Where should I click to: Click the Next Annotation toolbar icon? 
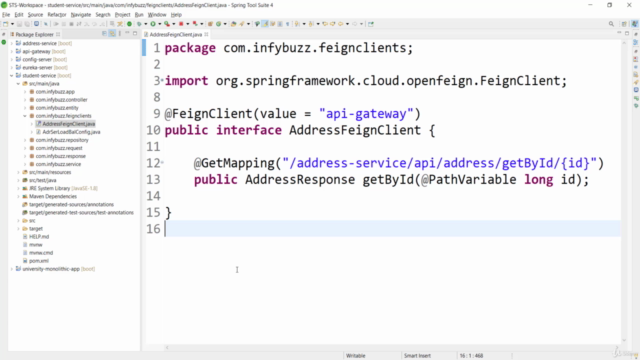(297, 24)
